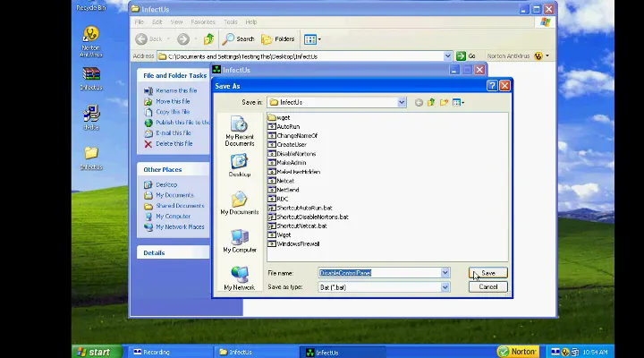Expand the Explorer address bar dropdown
This screenshot has width=644, height=358.
pos(447,55)
